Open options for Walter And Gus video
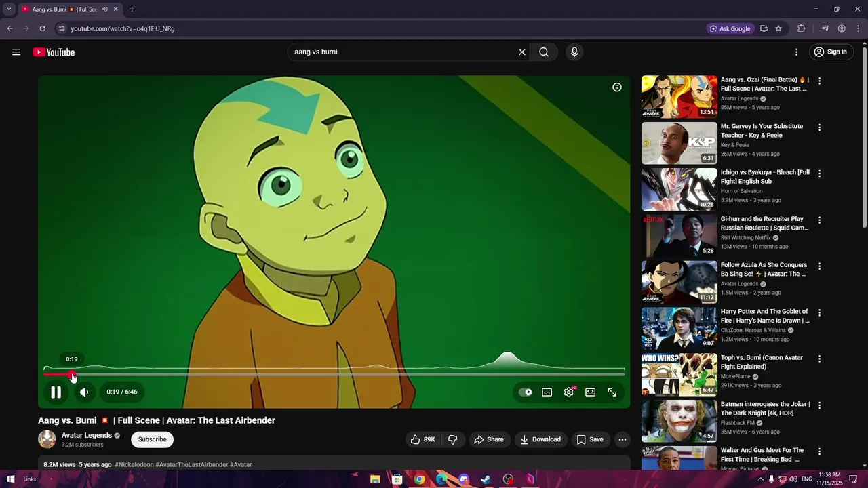The height and width of the screenshot is (488, 868). [x=819, y=451]
